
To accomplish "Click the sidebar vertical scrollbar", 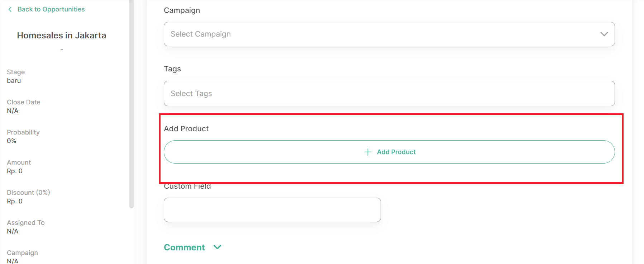I will (132, 104).
